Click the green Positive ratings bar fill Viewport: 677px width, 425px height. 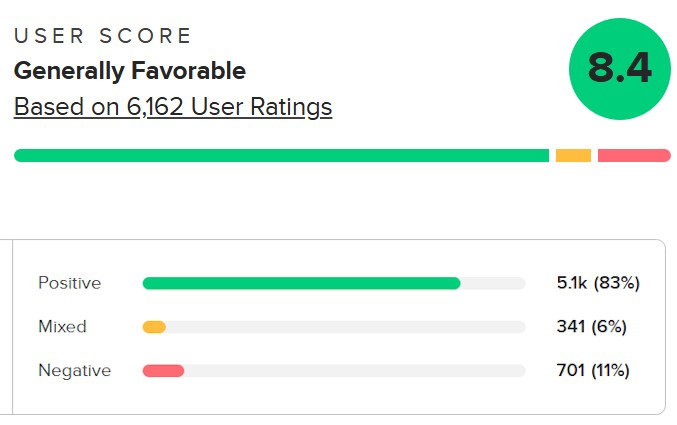click(x=301, y=283)
